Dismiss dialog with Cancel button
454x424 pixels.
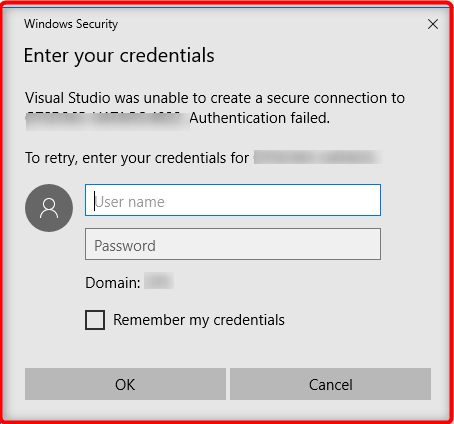pos(330,384)
